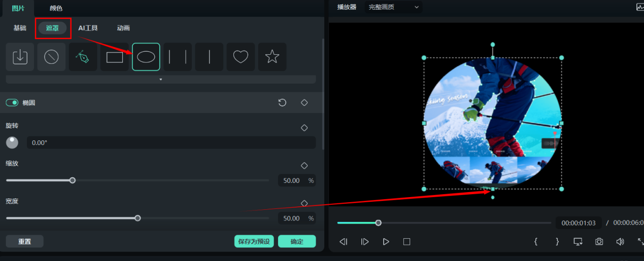Select the import mask icon
Screen dimensions: 644x261
tap(20, 57)
